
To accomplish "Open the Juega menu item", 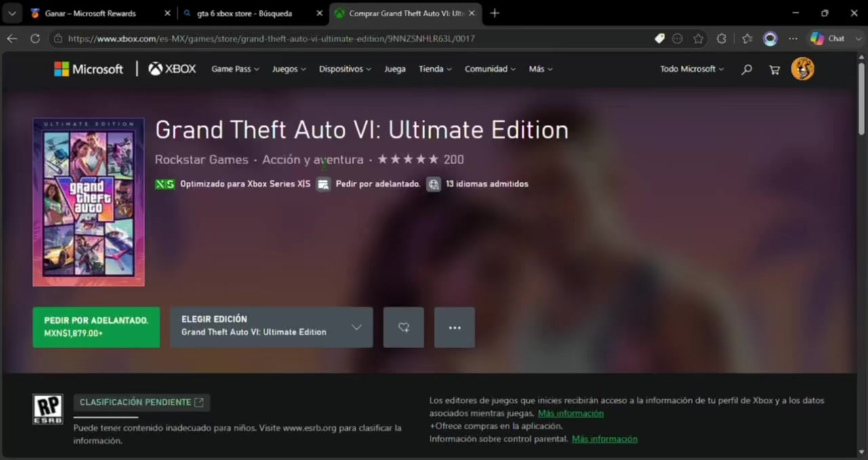I will pos(395,69).
